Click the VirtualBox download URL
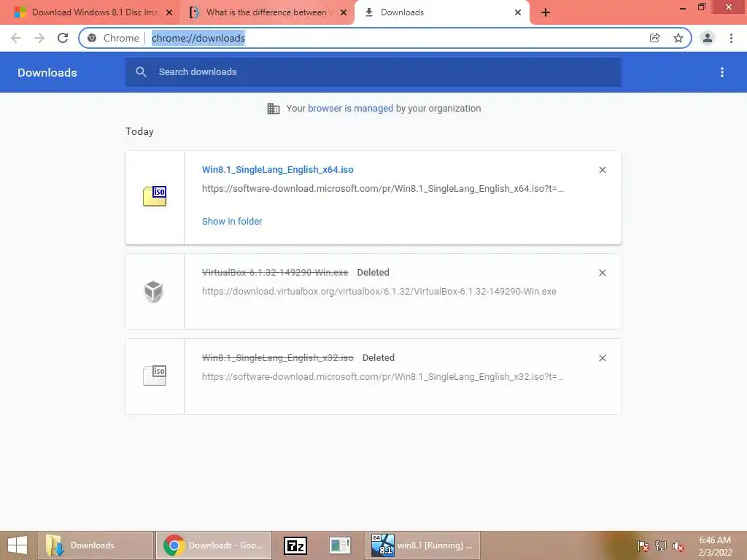Image resolution: width=747 pixels, height=560 pixels. 379,292
